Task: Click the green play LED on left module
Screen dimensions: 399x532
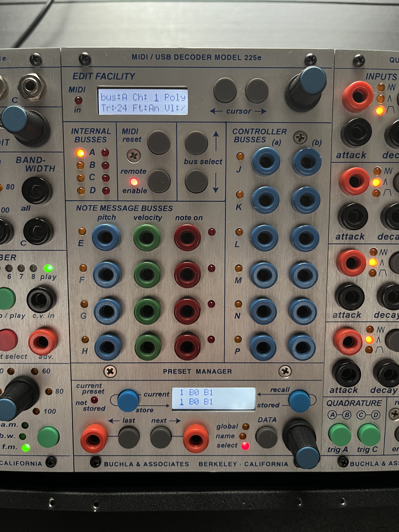Action: (x=48, y=268)
